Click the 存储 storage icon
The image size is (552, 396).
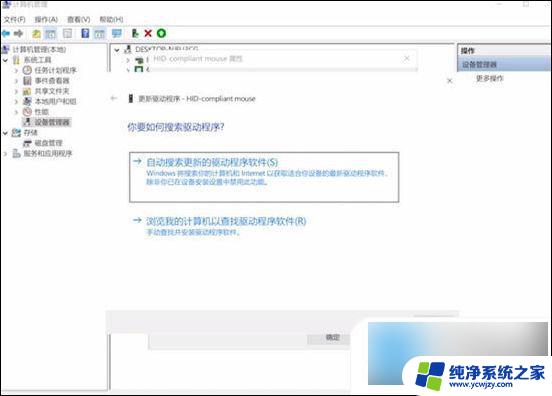click(16, 133)
